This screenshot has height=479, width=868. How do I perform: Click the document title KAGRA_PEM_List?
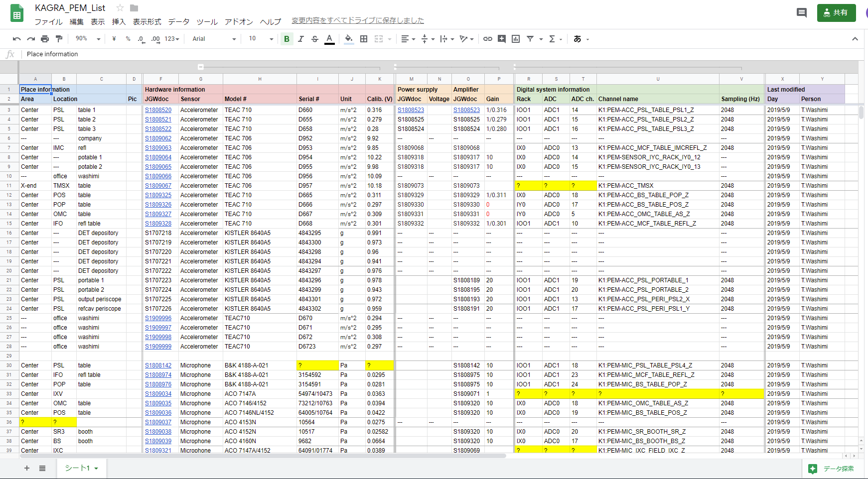[70, 8]
